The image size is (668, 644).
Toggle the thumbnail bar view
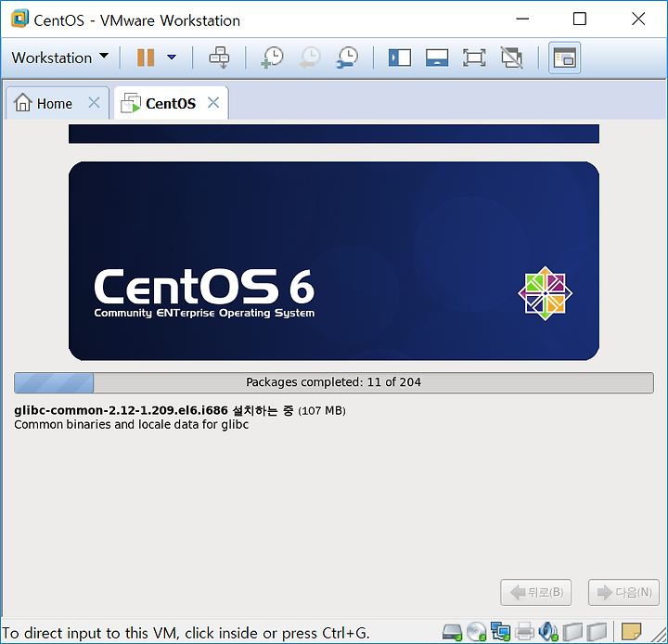pyautogui.click(x=437, y=58)
